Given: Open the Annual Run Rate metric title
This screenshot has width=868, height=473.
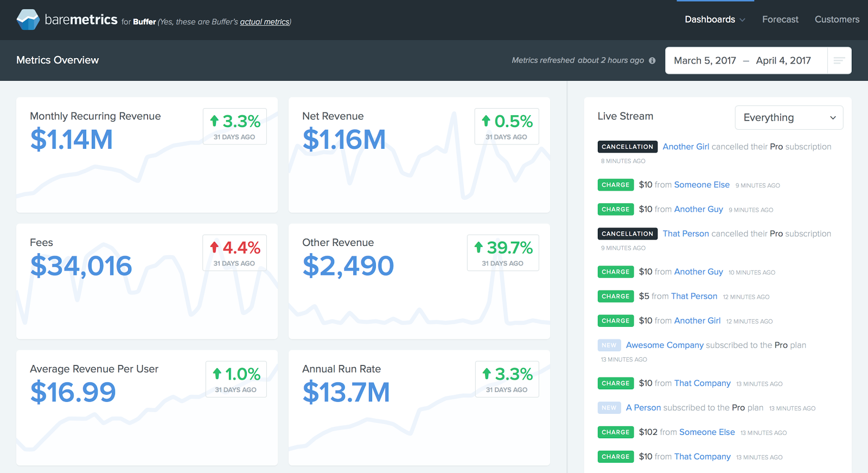Looking at the screenshot, I should click(x=342, y=369).
